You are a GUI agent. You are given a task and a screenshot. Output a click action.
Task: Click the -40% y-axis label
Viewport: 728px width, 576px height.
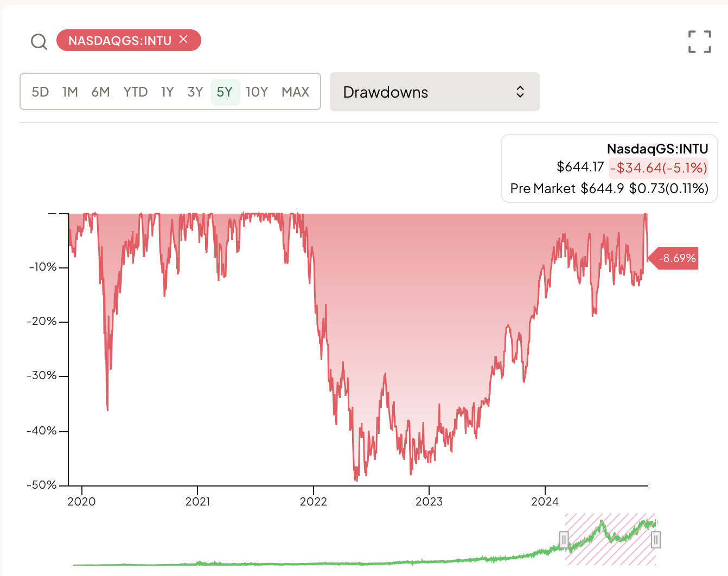point(42,431)
